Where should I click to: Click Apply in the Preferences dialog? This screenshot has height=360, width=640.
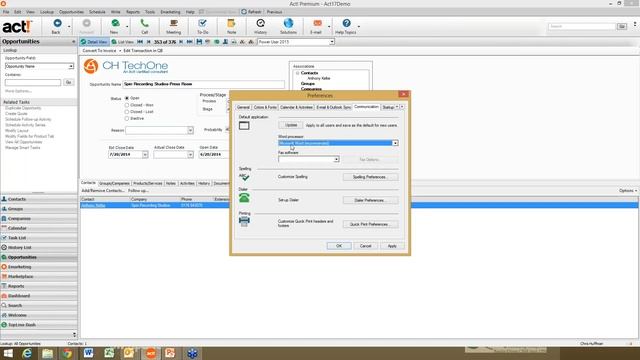[x=392, y=246]
